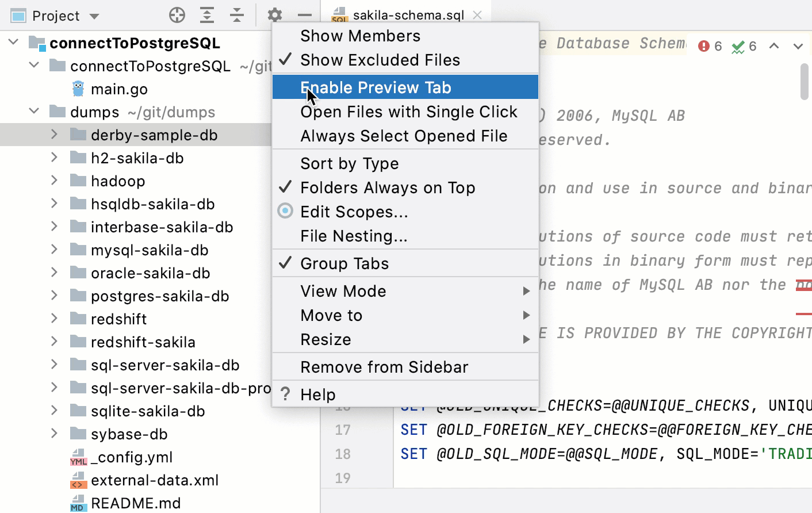Toggle Show Excluded Files option
This screenshot has height=513, width=812.
tap(380, 60)
